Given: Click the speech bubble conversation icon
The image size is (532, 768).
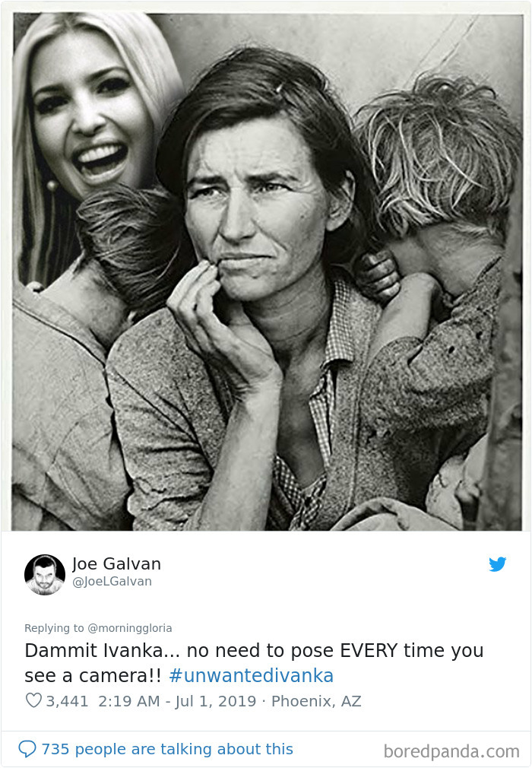Looking at the screenshot, I should 27,748.
